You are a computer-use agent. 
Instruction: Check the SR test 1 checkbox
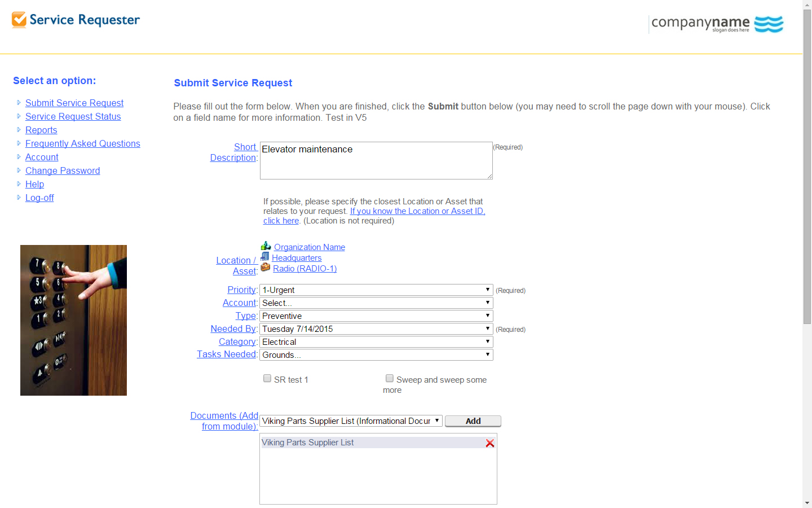[267, 379]
